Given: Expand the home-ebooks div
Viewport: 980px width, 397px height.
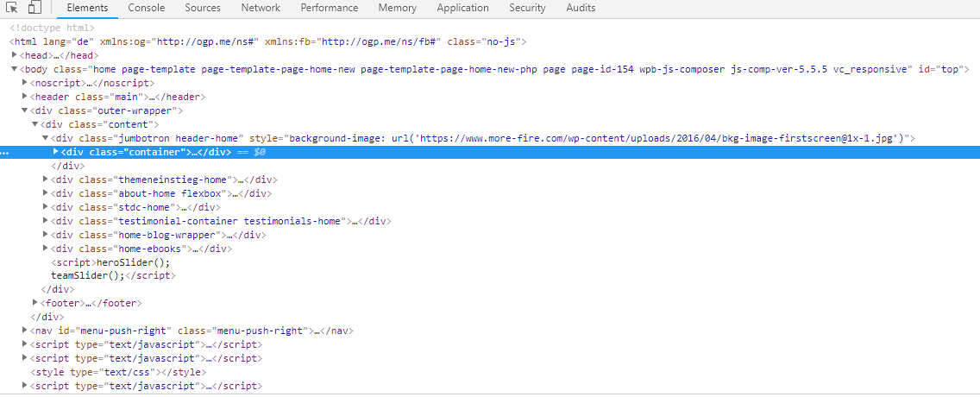Looking at the screenshot, I should click(x=44, y=249).
